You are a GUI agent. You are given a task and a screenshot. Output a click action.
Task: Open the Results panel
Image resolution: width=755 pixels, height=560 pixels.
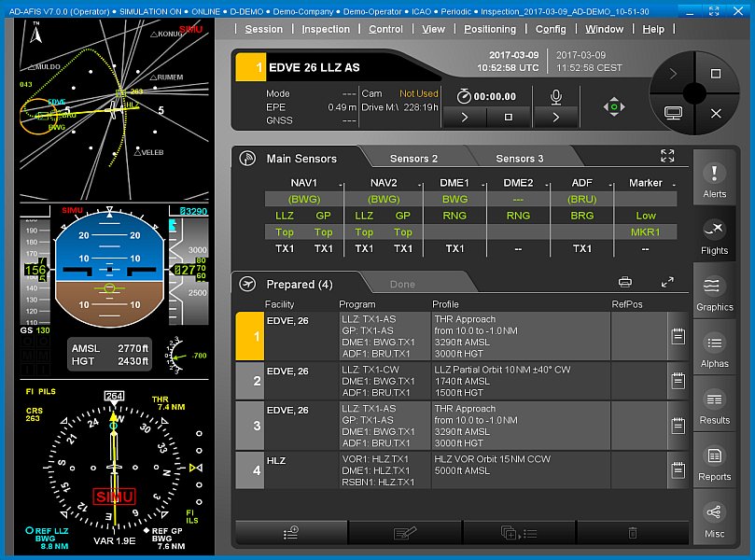pyautogui.click(x=714, y=404)
